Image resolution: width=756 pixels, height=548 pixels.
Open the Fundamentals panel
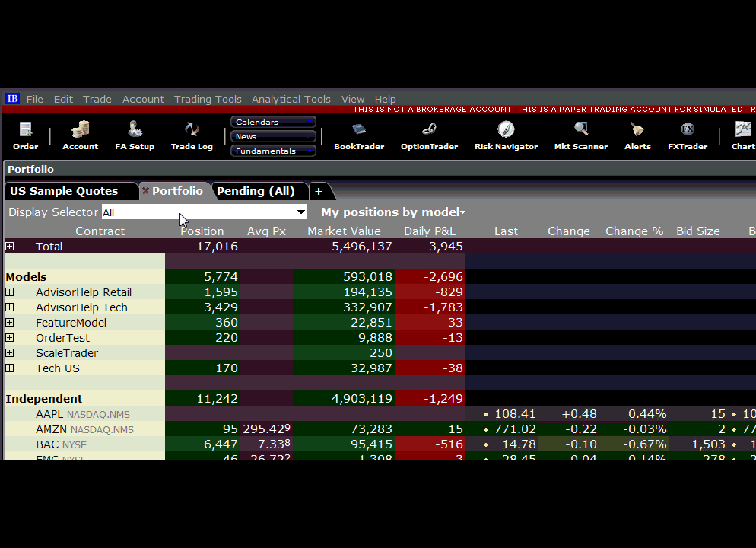click(272, 150)
